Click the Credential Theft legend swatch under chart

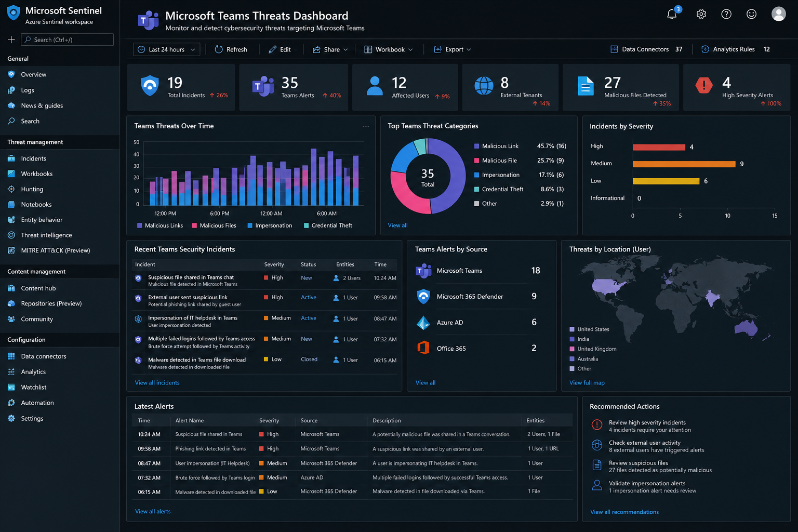coord(307,225)
